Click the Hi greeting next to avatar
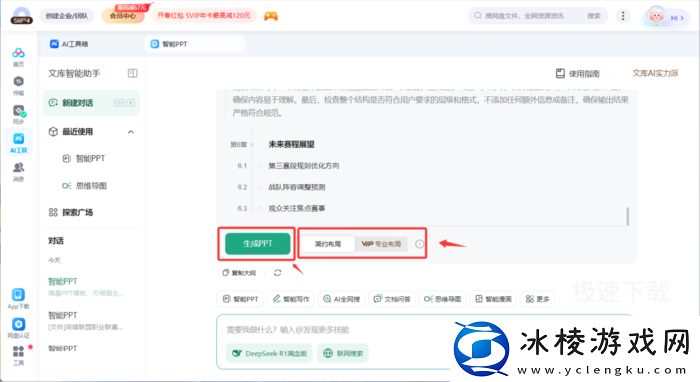This screenshot has width=700, height=382. (678, 18)
